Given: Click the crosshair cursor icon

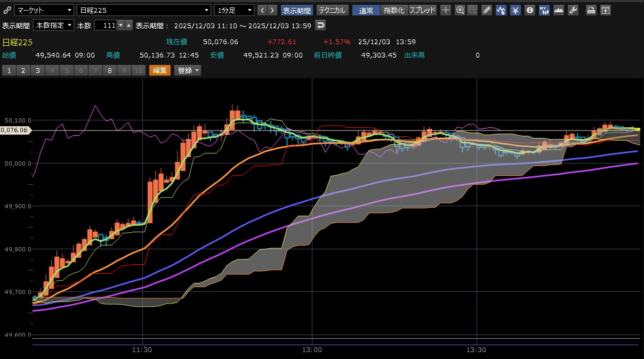Looking at the screenshot, I should (x=446, y=10).
